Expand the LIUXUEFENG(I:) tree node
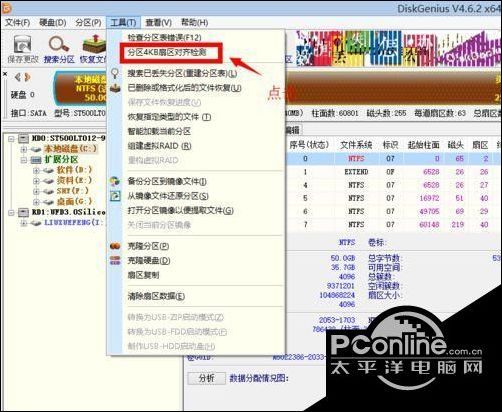 tap(24, 223)
